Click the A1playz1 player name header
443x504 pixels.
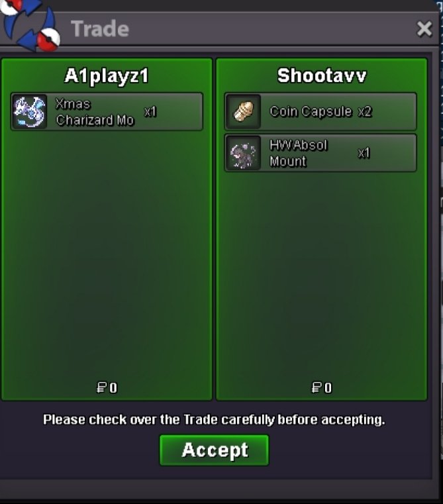pos(107,77)
